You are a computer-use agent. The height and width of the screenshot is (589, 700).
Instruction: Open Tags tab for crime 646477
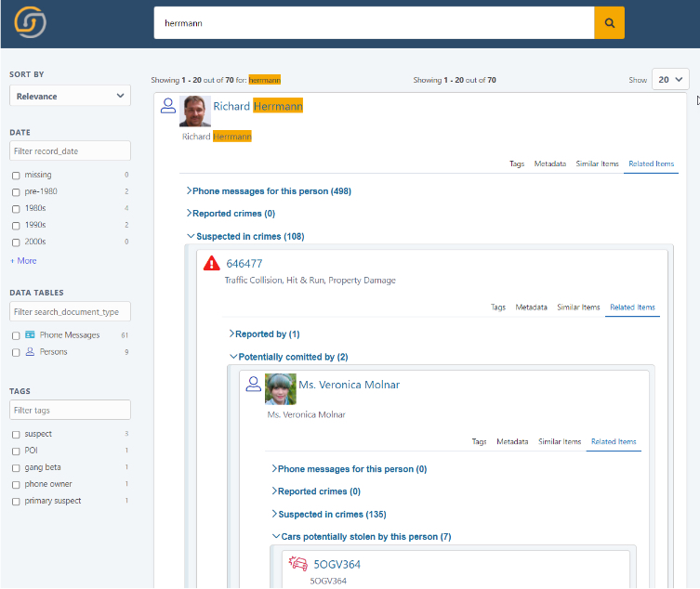click(498, 307)
